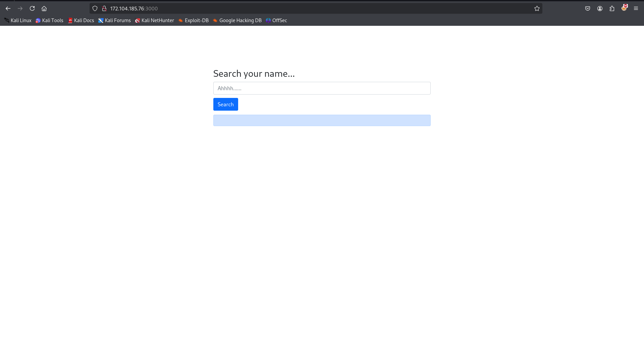Open the Kali Docs bookmark
Viewport: 644px width, 338px height.
(81, 20)
